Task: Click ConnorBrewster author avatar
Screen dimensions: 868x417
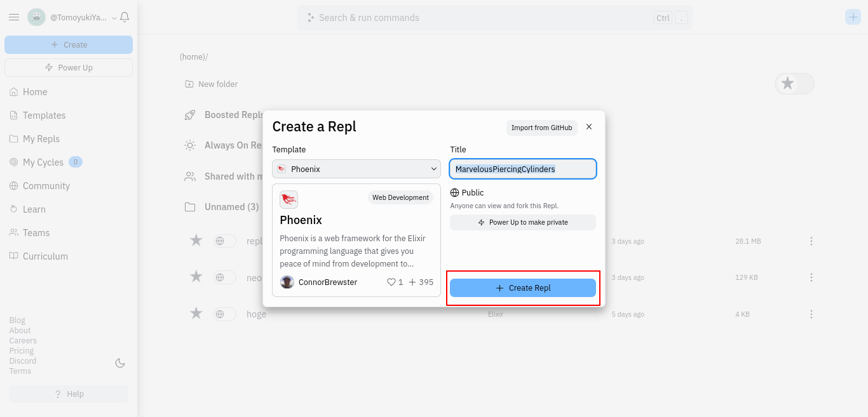Action: [x=287, y=282]
